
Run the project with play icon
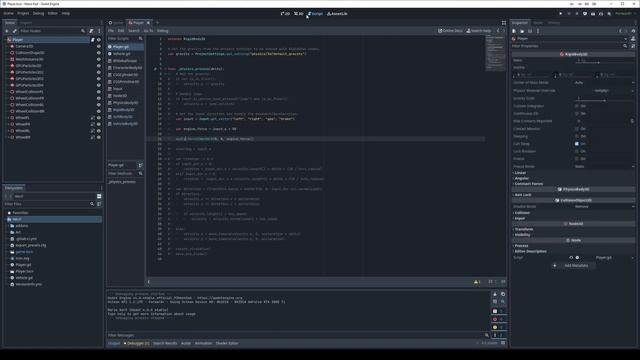(x=560, y=13)
